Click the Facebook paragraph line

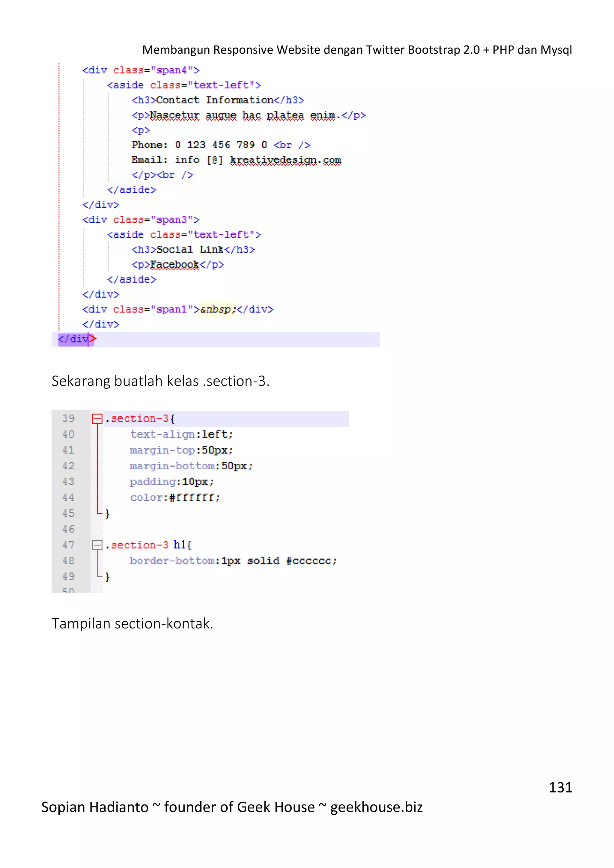[x=178, y=265]
